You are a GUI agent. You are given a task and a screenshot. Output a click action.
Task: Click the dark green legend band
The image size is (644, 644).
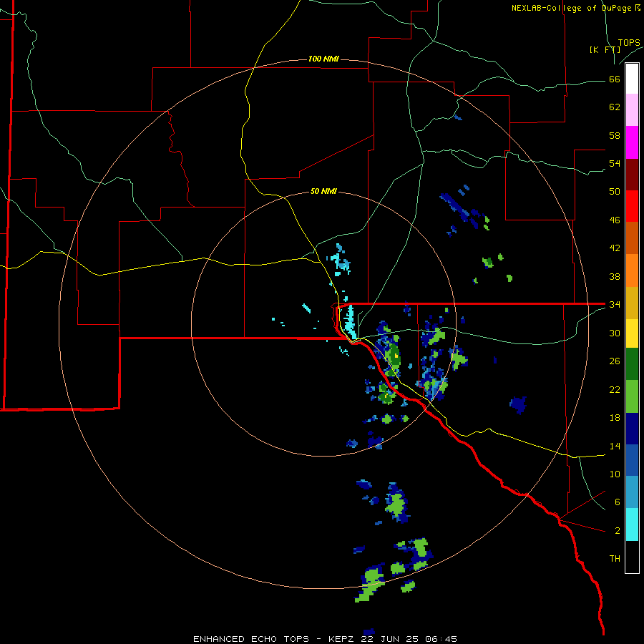click(632, 364)
